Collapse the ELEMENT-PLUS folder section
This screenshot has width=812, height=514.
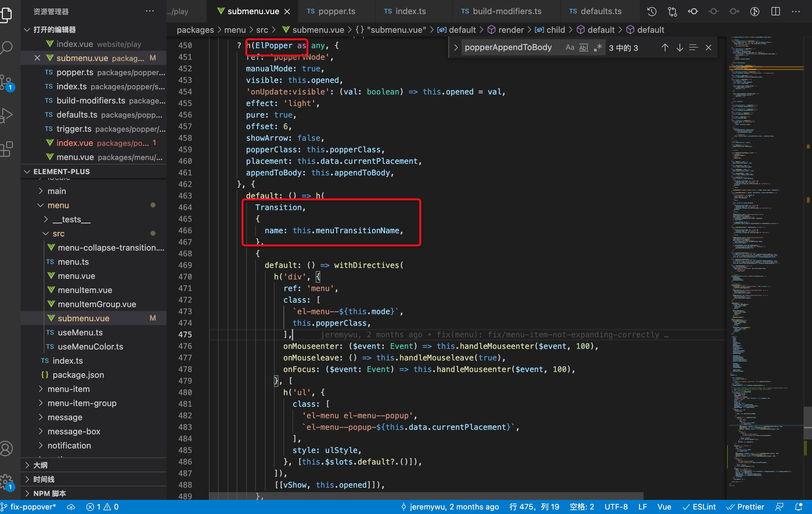click(x=94, y=172)
